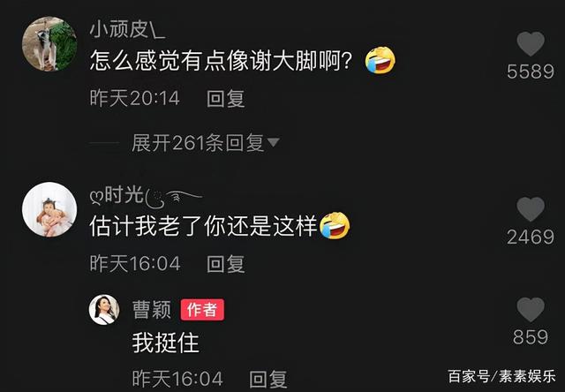
Task: Click the laughing emoji after 谢大脚啊
Action: click(x=380, y=60)
